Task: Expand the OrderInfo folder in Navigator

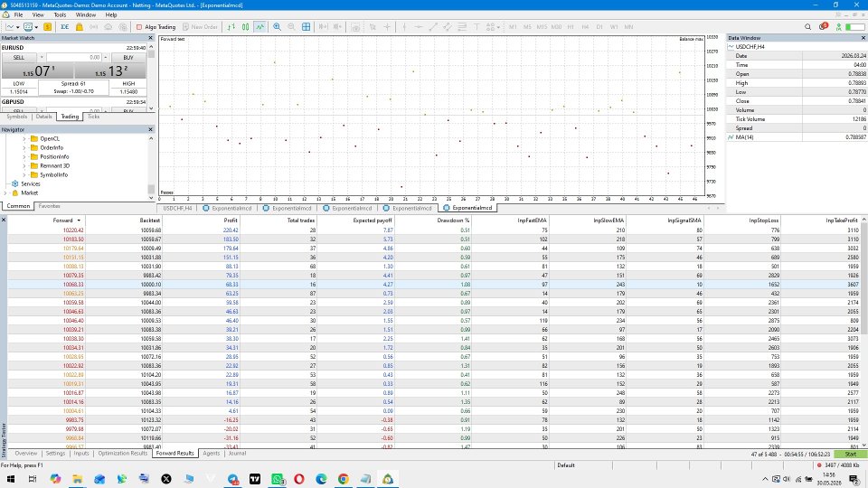Action: (x=24, y=147)
